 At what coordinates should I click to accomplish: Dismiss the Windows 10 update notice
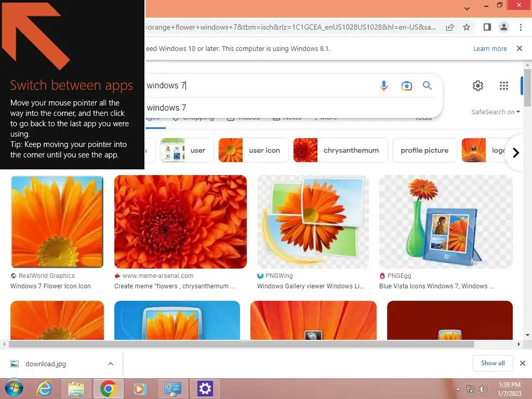point(520,48)
